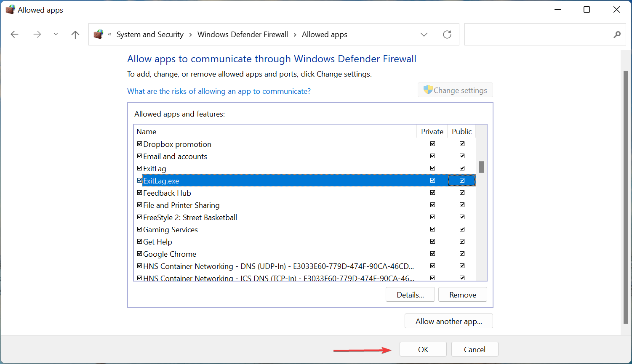Screen dimensions: 632x364
Task: Click the forward navigation arrow
Action: click(x=37, y=35)
